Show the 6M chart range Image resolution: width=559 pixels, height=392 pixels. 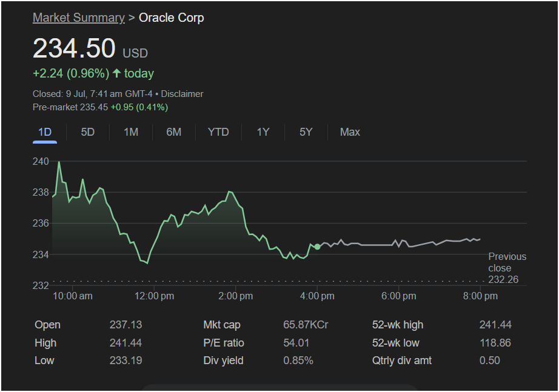coord(173,132)
